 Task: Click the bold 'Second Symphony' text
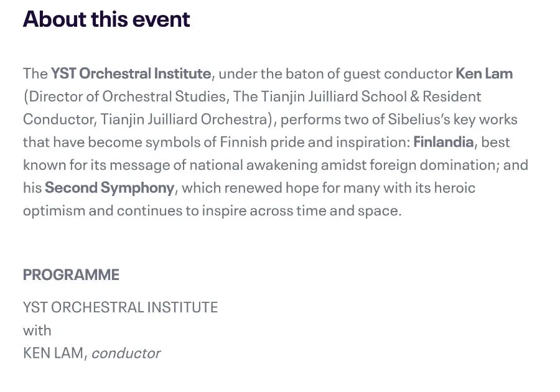110,187
